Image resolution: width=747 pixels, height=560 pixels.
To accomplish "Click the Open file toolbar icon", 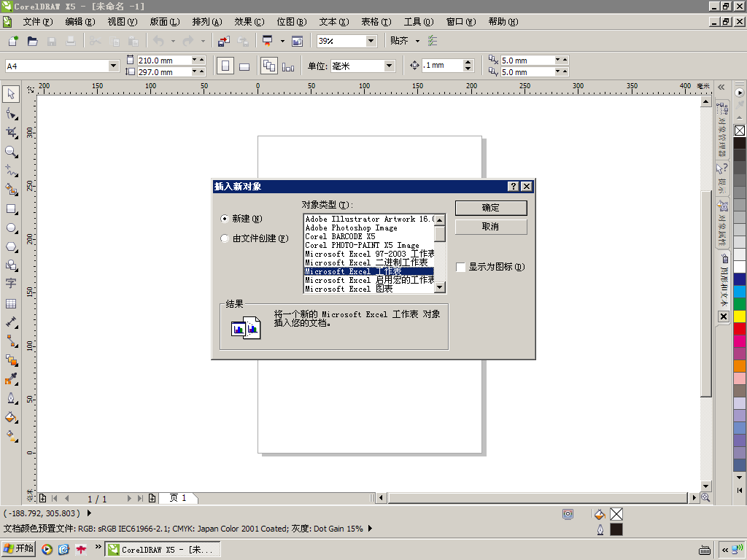I will (x=32, y=41).
